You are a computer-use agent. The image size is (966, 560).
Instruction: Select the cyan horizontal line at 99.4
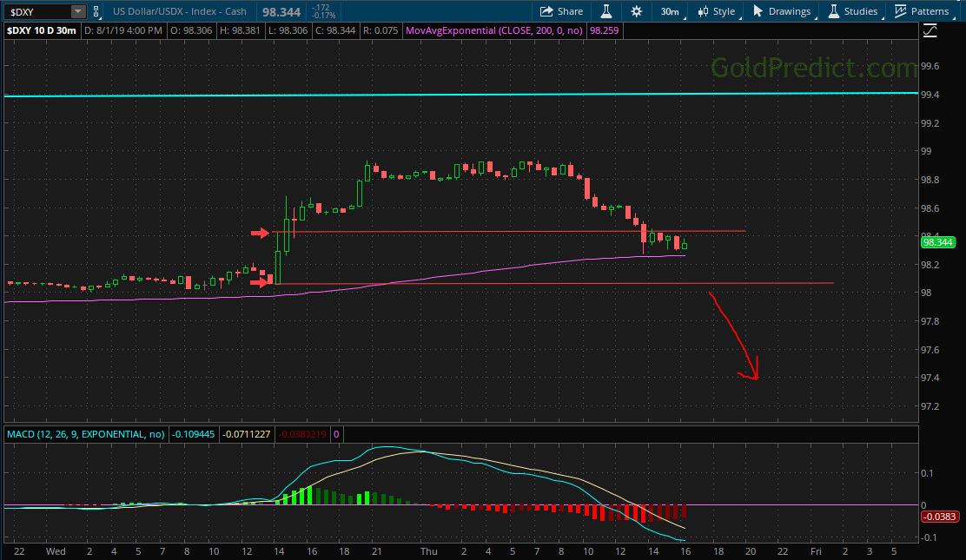[434, 95]
